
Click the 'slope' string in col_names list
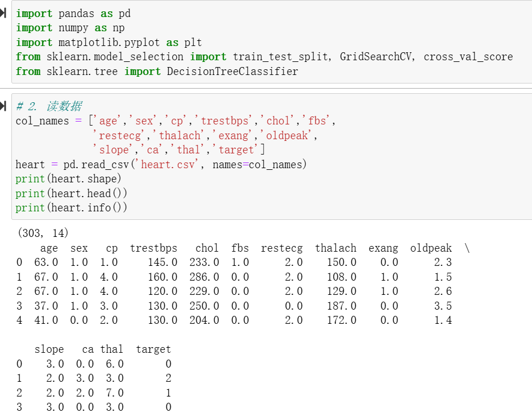114,150
